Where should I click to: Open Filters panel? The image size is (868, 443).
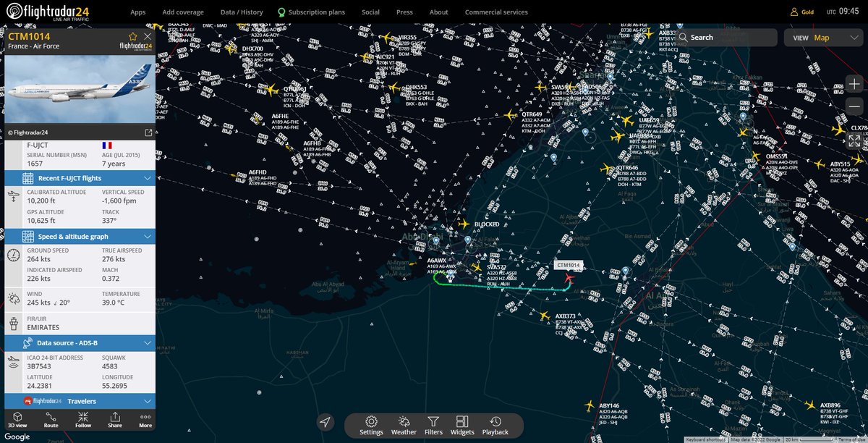[433, 426]
